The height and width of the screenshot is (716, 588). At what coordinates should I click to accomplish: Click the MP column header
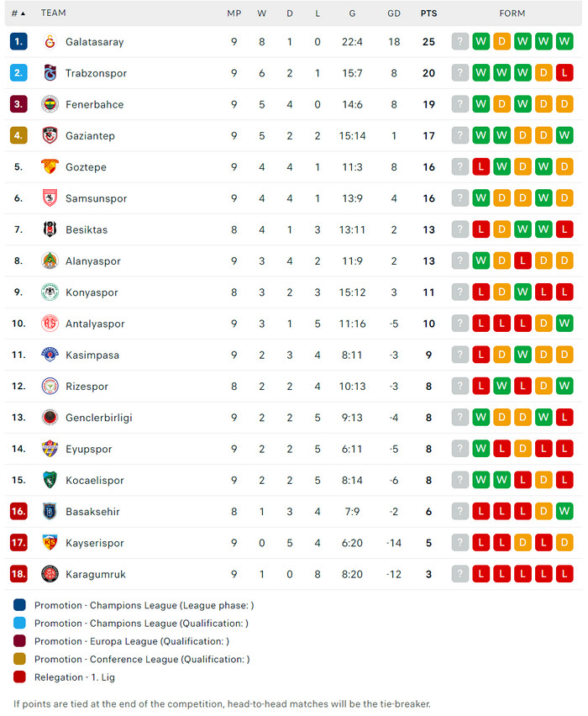[234, 13]
